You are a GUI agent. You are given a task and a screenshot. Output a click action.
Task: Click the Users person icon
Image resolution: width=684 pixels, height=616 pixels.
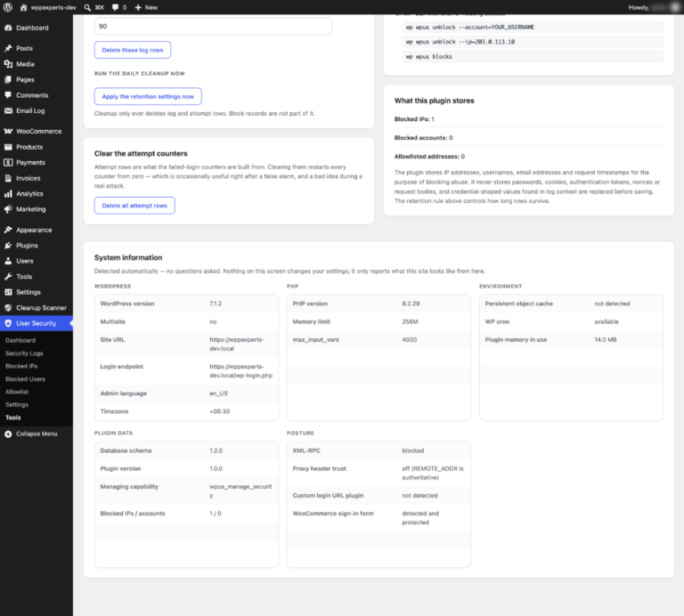coord(8,261)
